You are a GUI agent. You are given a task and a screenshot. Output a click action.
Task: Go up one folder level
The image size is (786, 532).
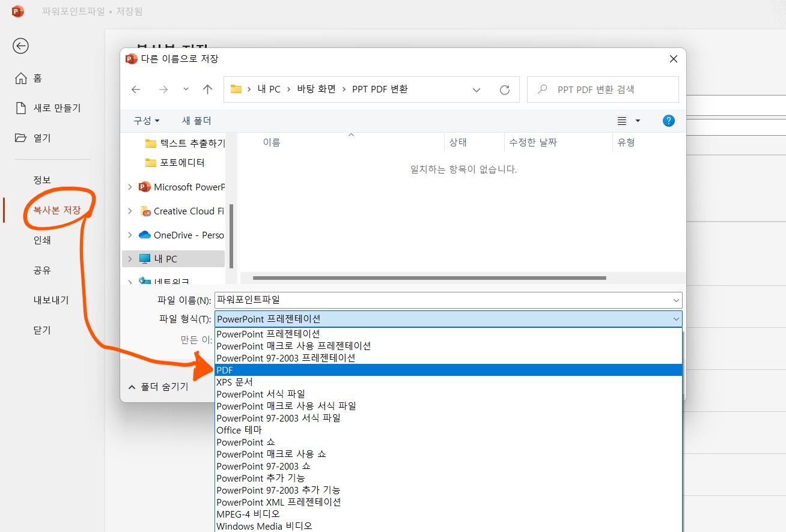[x=208, y=89]
